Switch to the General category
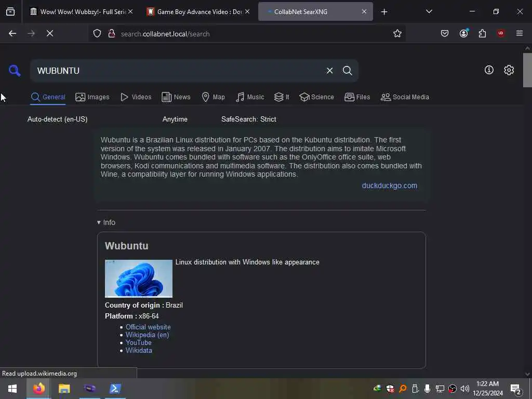This screenshot has width=532, height=399. (48, 97)
